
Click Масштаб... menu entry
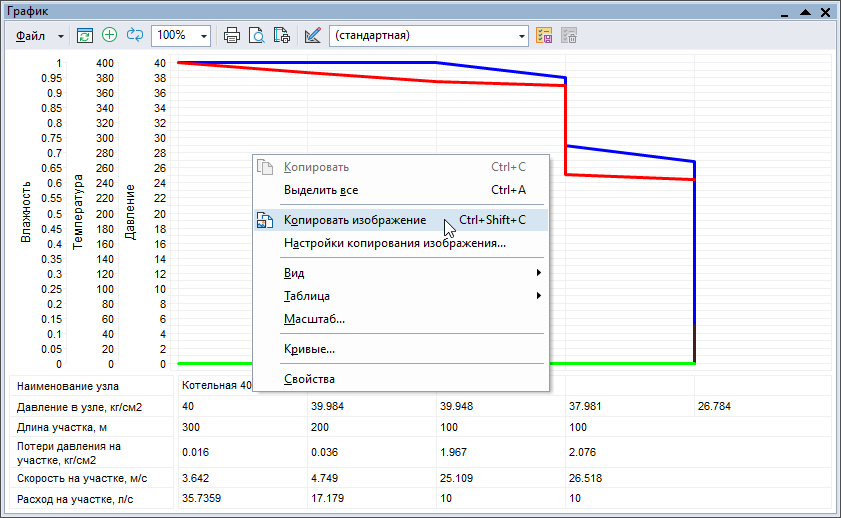[314, 319]
